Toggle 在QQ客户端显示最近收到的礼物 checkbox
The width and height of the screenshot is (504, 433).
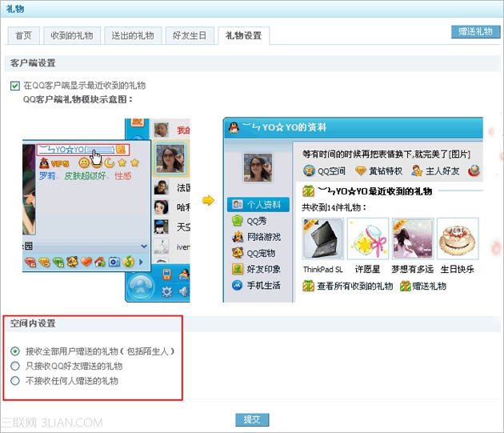[x=14, y=86]
